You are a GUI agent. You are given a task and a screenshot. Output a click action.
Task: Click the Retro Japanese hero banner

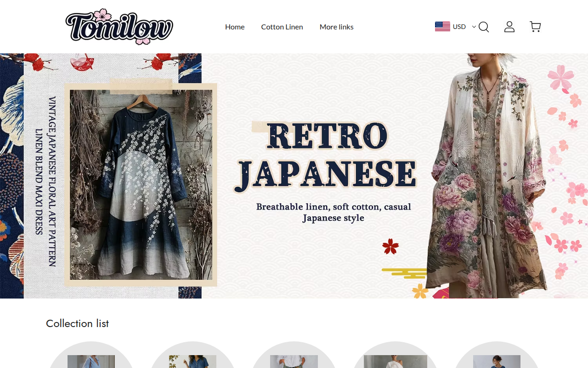click(x=294, y=176)
